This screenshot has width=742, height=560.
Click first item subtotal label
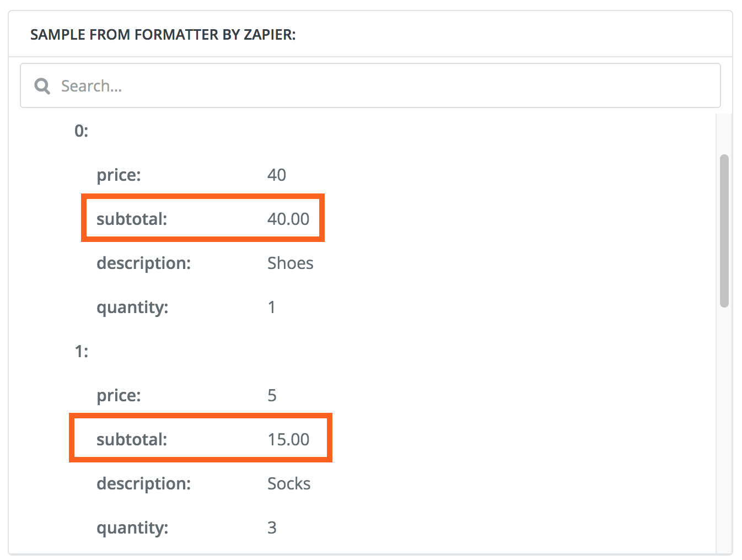(x=132, y=219)
